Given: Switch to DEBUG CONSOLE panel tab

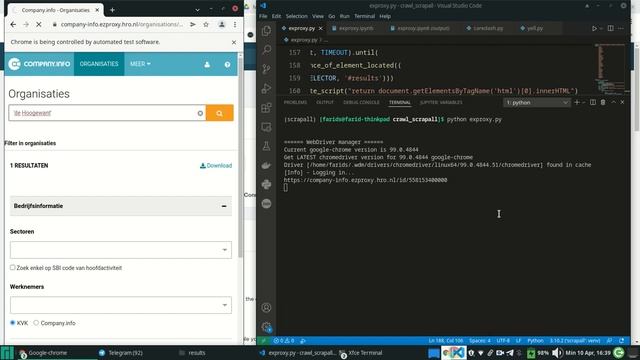Looking at the screenshot, I should (x=361, y=102).
